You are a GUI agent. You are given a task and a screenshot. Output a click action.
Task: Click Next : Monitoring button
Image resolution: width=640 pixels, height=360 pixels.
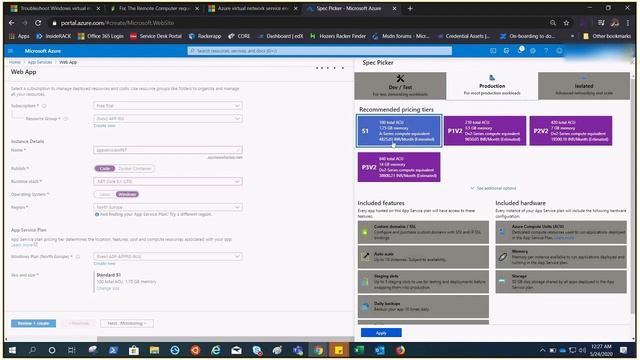click(127, 323)
